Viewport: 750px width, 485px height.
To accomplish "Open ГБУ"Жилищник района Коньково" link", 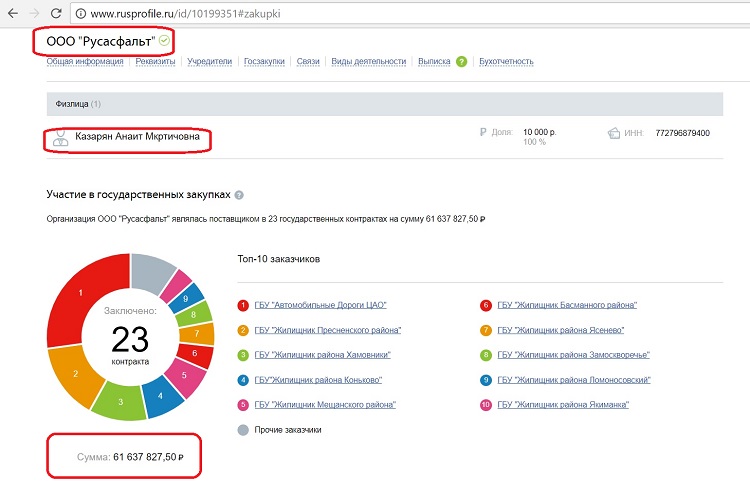I will coord(318,380).
